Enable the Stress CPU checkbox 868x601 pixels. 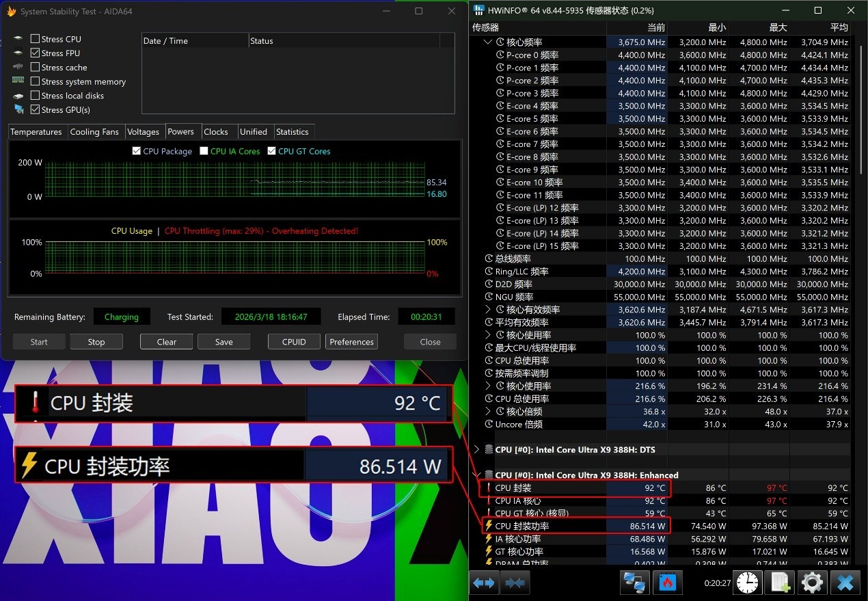click(36, 39)
